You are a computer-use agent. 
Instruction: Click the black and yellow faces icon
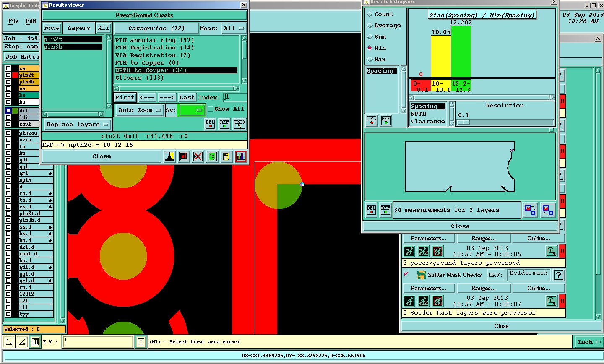point(169,156)
